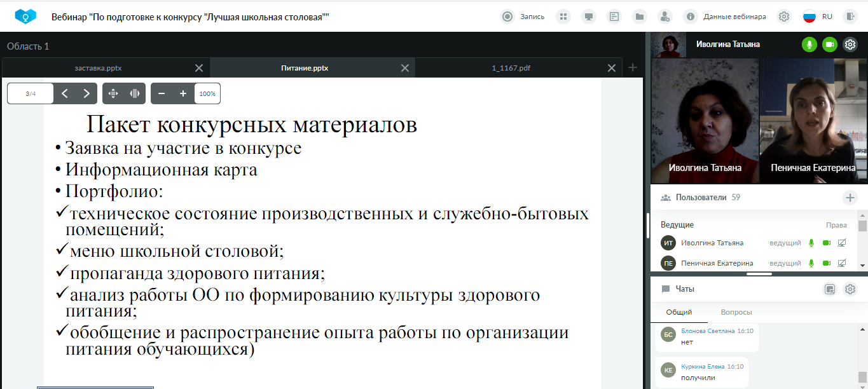Click the Ведущие group header
Screen dimensions: 868x389
pos(677,225)
